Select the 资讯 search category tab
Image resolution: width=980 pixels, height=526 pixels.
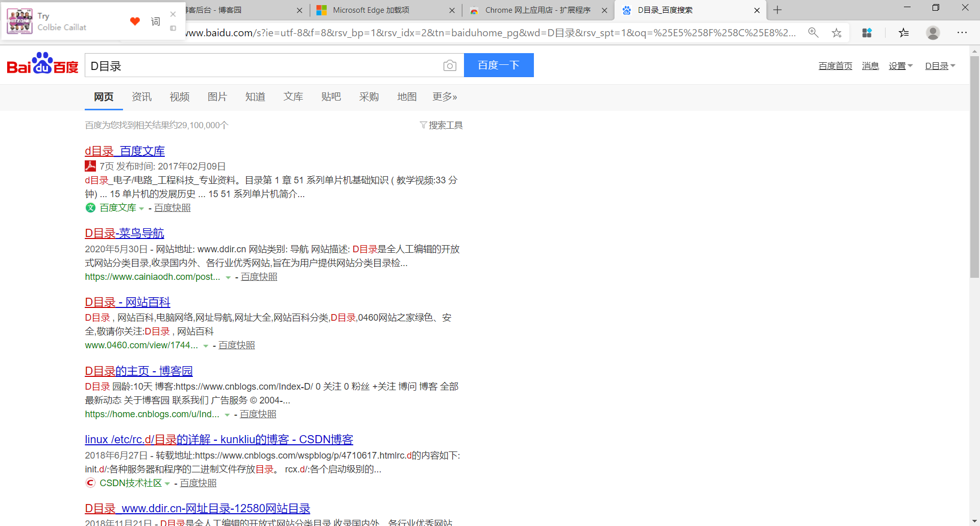pyautogui.click(x=141, y=97)
